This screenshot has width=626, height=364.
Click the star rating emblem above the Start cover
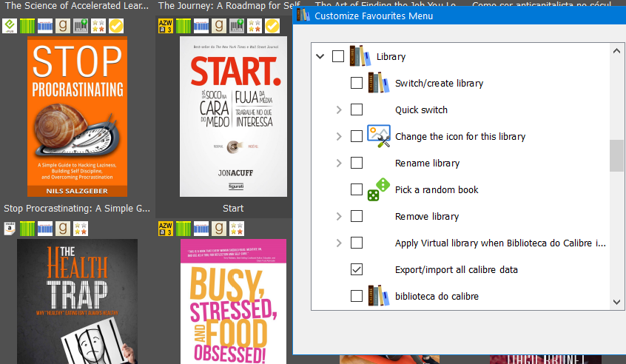(x=255, y=26)
